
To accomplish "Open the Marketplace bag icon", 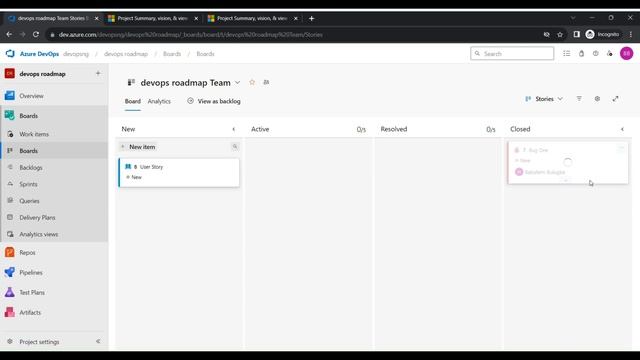I will click(581, 53).
